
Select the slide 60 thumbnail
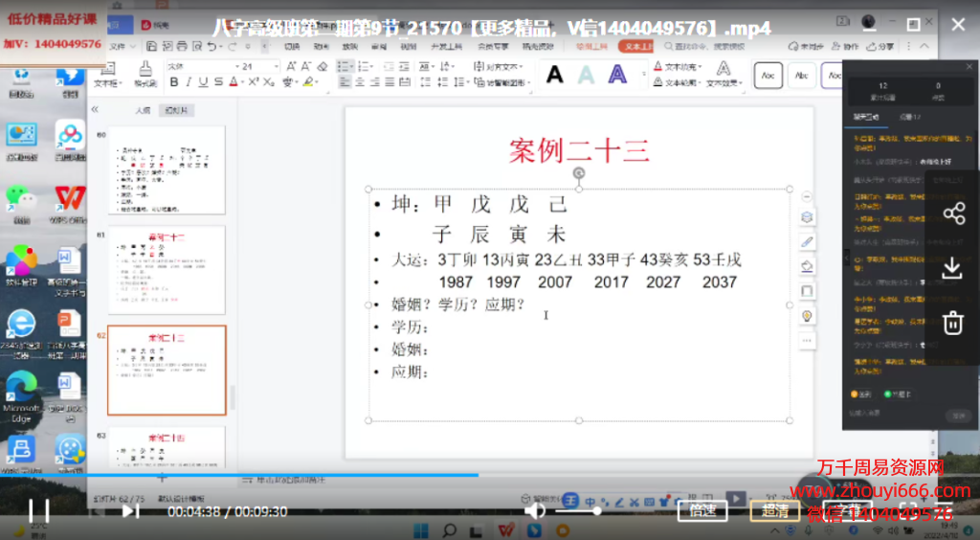pyautogui.click(x=167, y=170)
